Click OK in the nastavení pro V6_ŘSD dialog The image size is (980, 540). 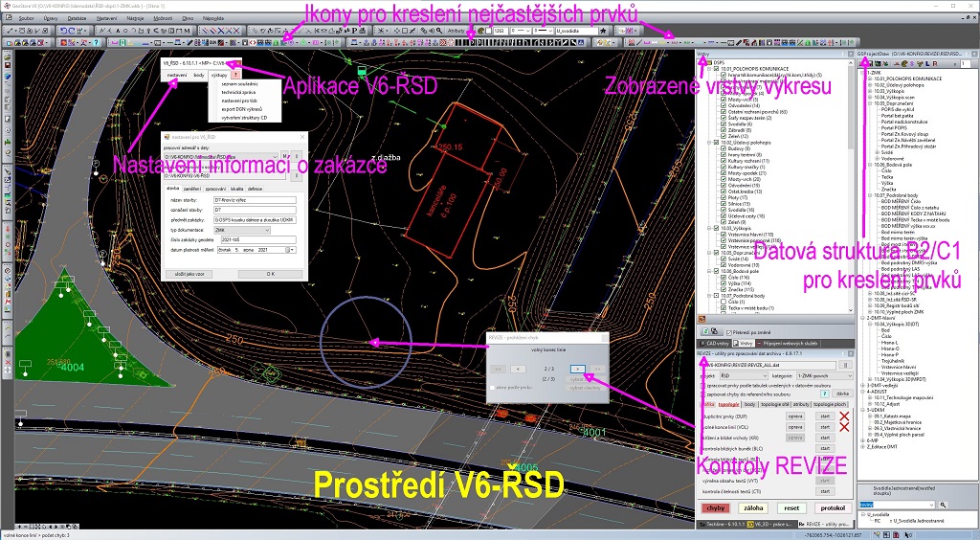[x=270, y=274]
